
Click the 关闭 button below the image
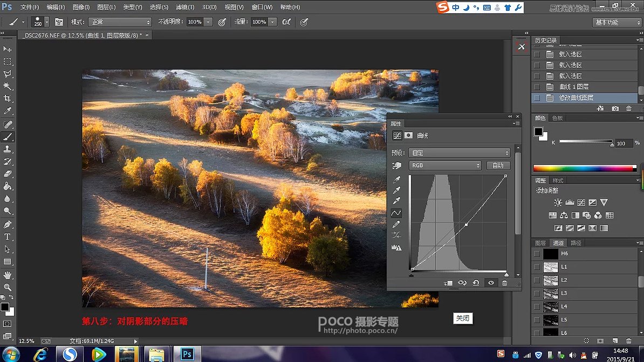coord(463,318)
